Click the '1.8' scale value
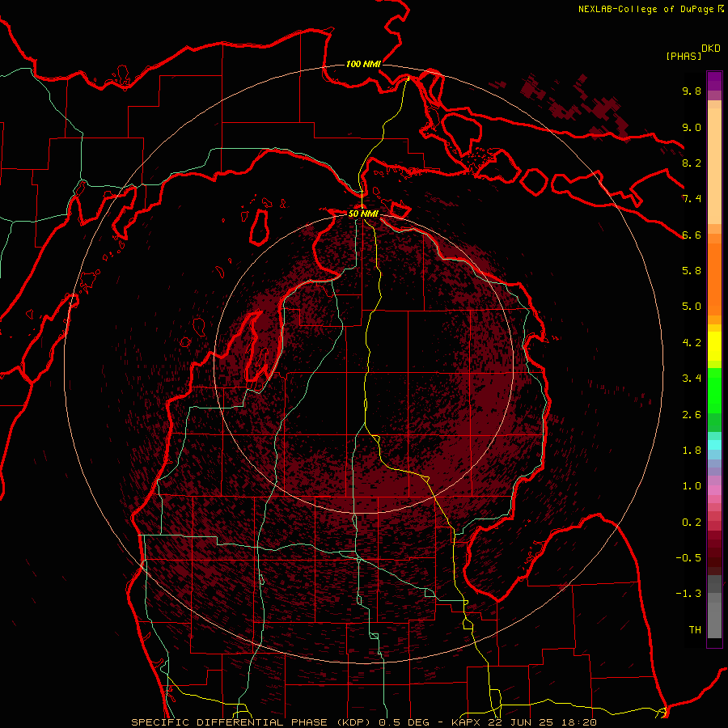Screen dimensions: 728x728 point(692,451)
